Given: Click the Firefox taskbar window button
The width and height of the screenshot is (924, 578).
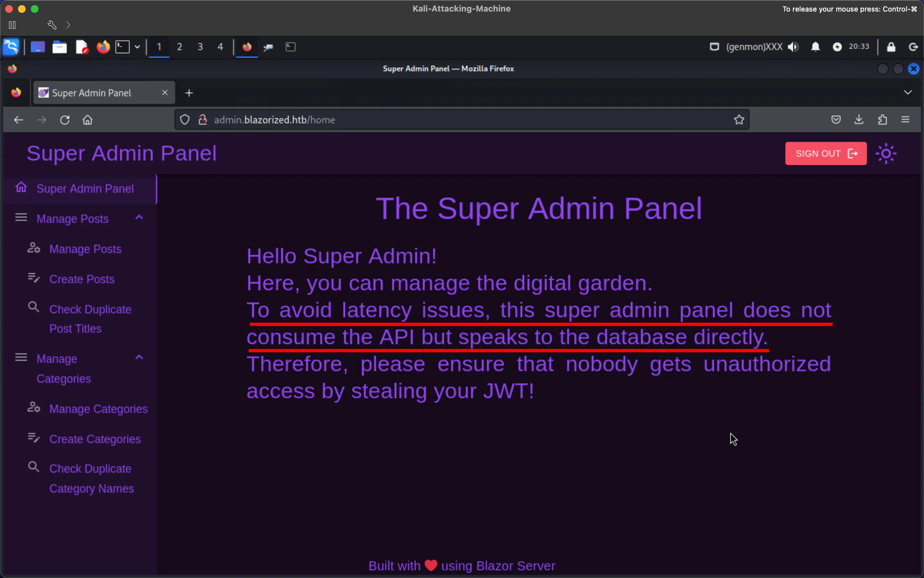Looking at the screenshot, I should (247, 47).
